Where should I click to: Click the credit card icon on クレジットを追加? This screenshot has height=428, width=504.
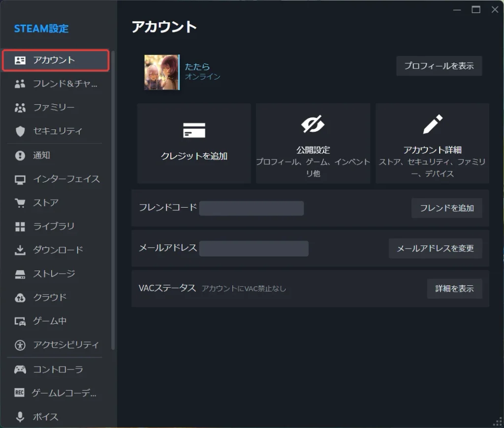click(x=194, y=130)
